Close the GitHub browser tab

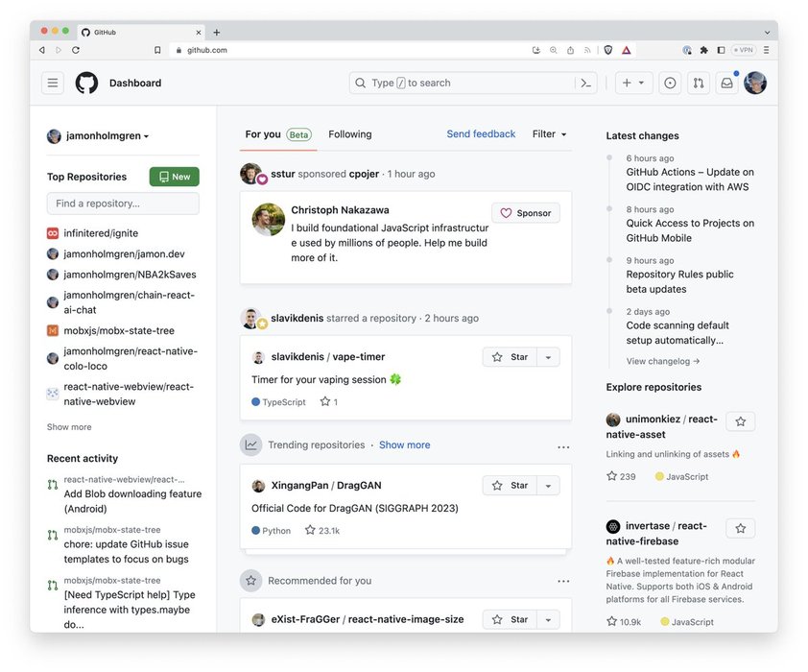coord(199,32)
